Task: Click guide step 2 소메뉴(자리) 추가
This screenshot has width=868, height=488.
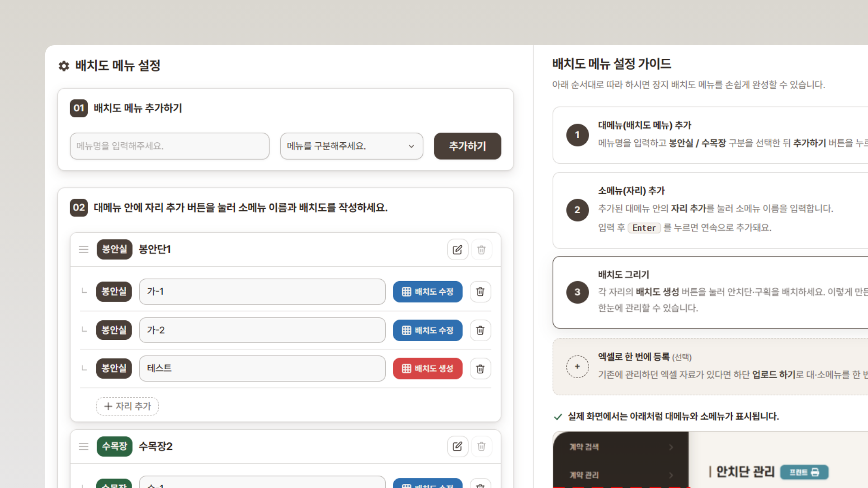Action: point(710,211)
